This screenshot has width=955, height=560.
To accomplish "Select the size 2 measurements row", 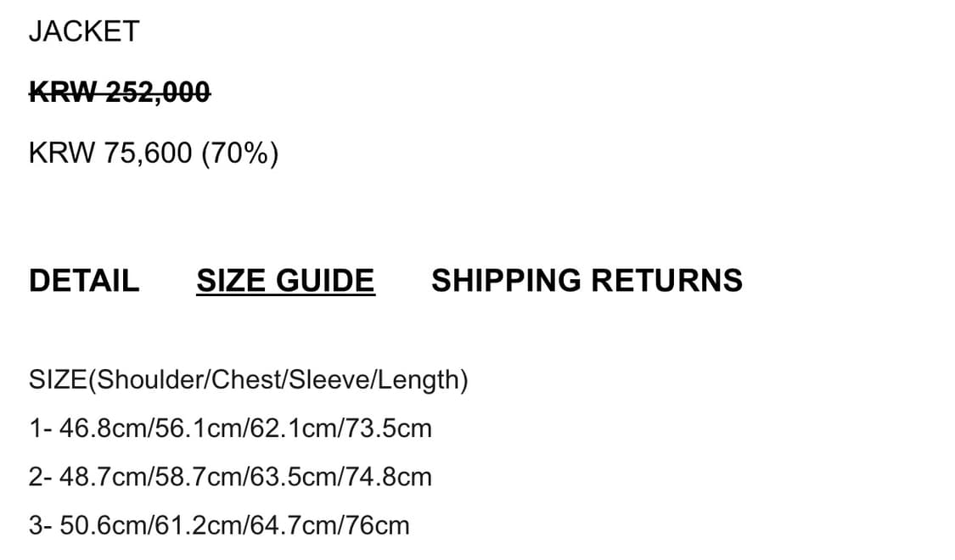I will [230, 477].
